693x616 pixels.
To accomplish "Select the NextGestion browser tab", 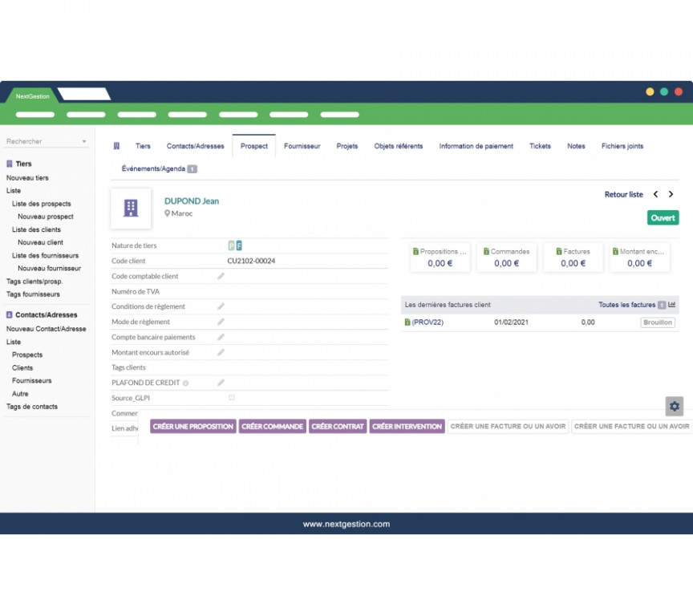I will 33,96.
